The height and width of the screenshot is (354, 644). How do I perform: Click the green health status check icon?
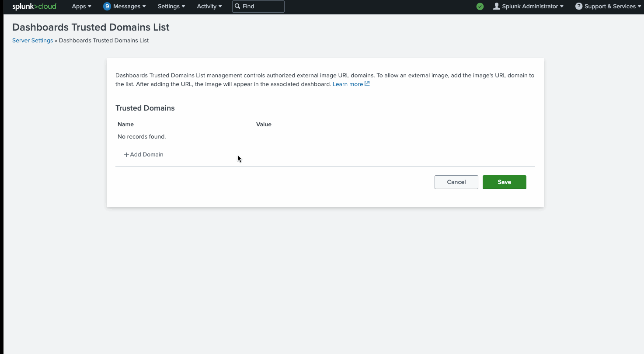click(480, 7)
